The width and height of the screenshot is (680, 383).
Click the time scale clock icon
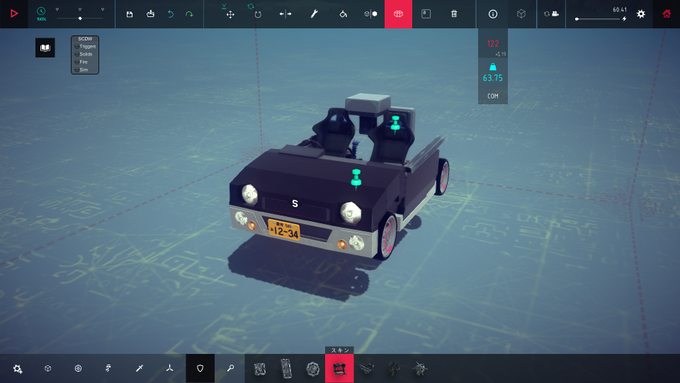(41, 11)
